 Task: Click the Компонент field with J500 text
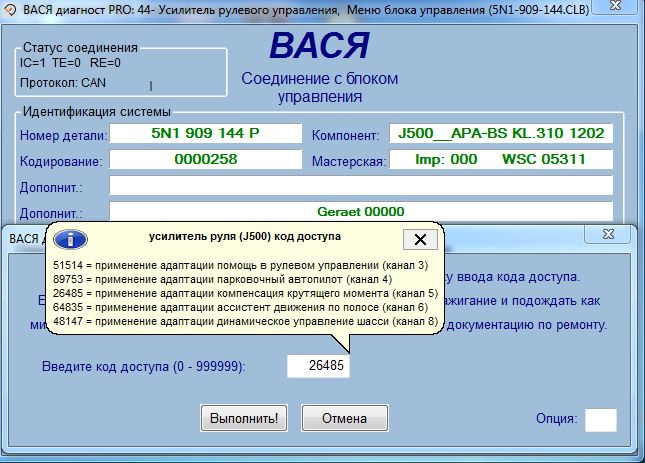point(499,134)
